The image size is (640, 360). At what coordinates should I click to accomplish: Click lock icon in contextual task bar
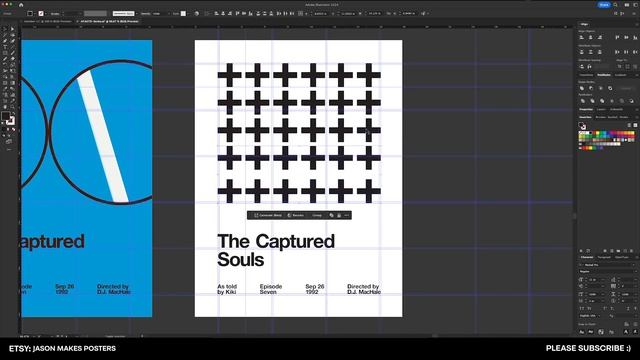click(x=339, y=215)
